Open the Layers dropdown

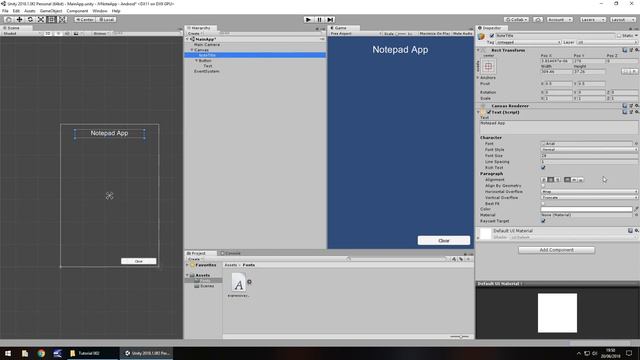click(592, 20)
